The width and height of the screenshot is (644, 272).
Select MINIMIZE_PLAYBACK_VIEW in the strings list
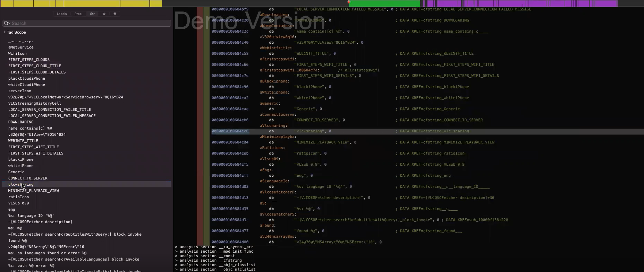click(34, 191)
